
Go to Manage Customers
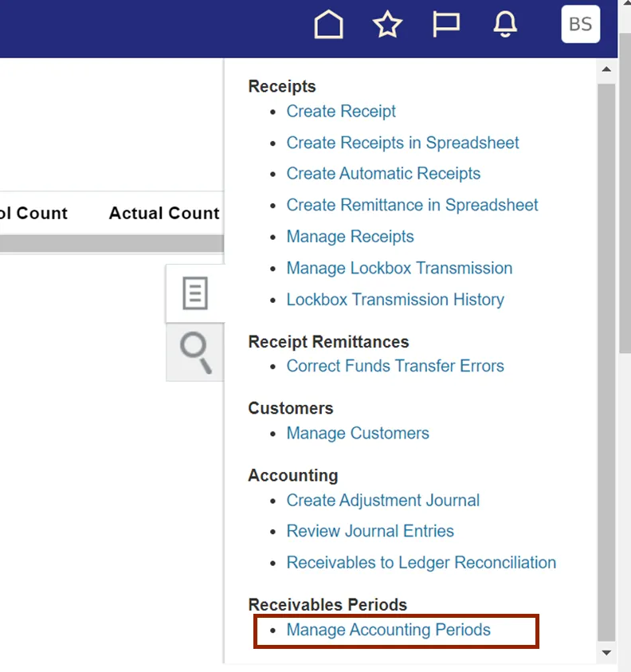pos(358,434)
